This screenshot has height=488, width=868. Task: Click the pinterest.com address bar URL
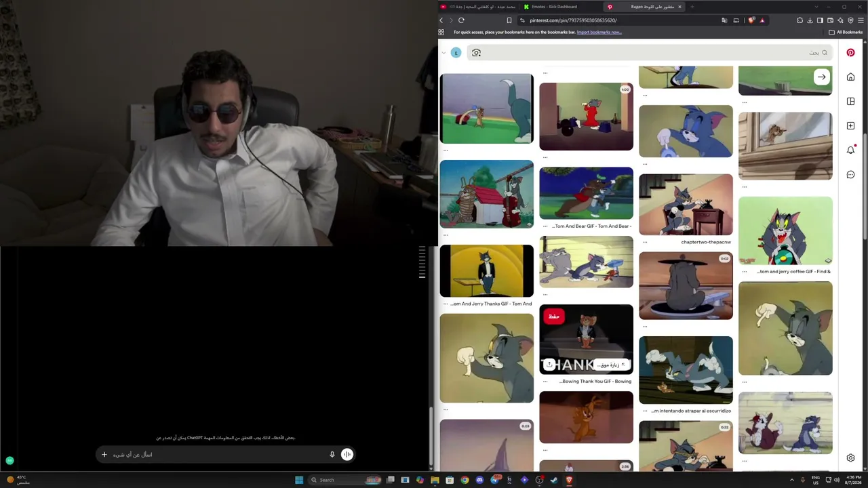573,20
